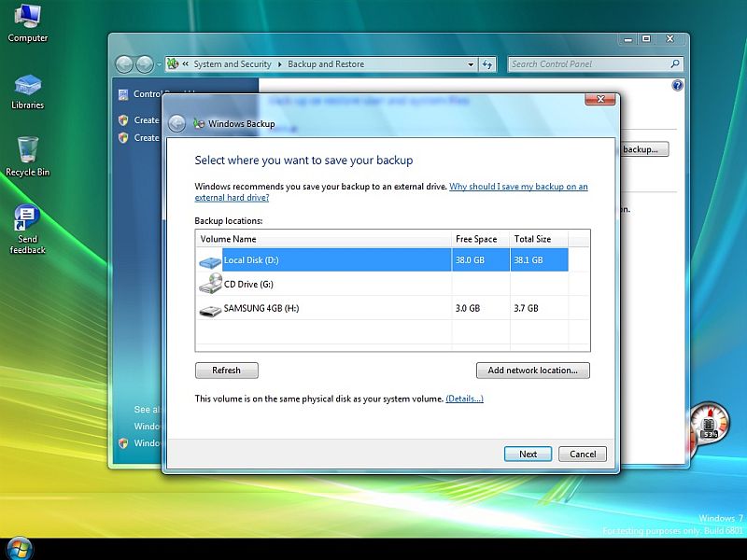Click Add network location button
The image size is (747, 560).
pyautogui.click(x=532, y=371)
